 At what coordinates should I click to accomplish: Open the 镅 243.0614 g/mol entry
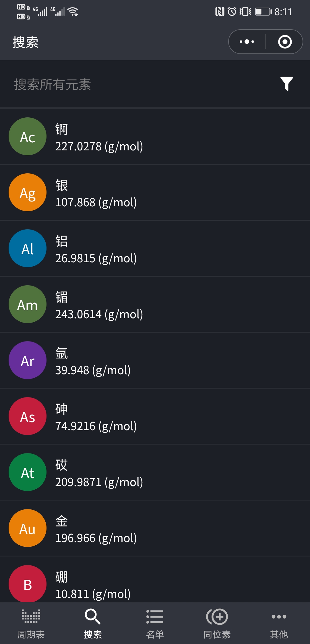click(x=155, y=304)
